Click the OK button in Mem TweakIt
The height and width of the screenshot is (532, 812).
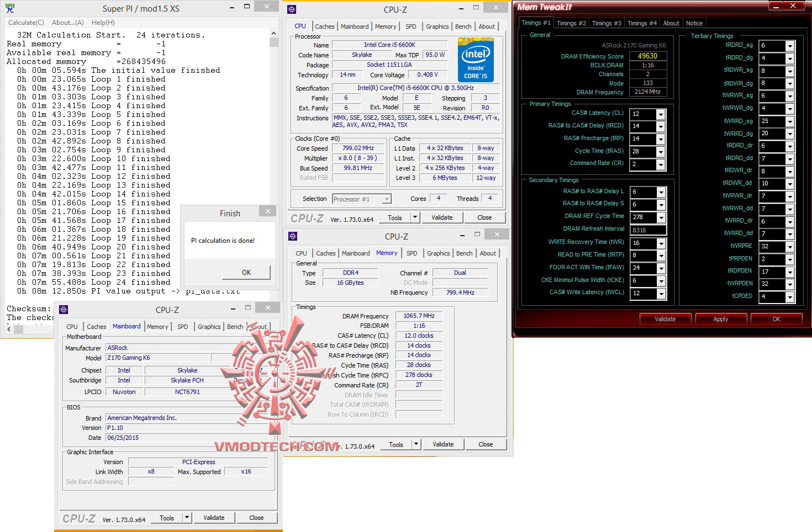tap(776, 319)
